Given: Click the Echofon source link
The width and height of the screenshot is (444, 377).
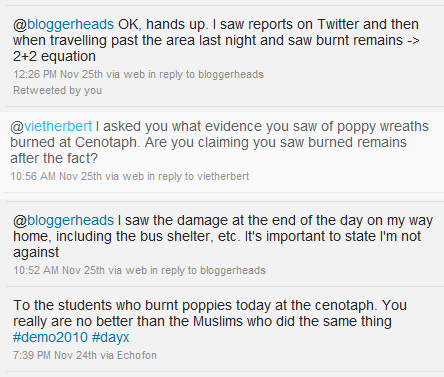Looking at the screenshot, I should click(137, 355).
